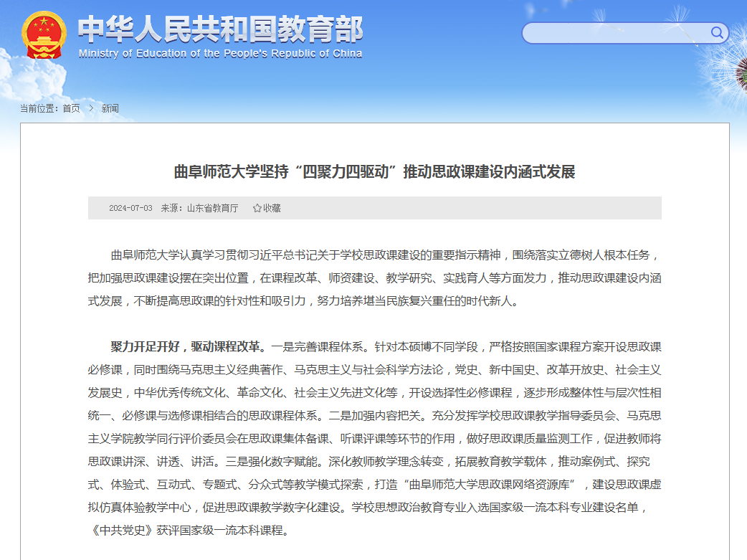Image resolution: width=747 pixels, height=560 pixels.
Task: Click the English Ministry of Education subtitle
Action: point(220,54)
